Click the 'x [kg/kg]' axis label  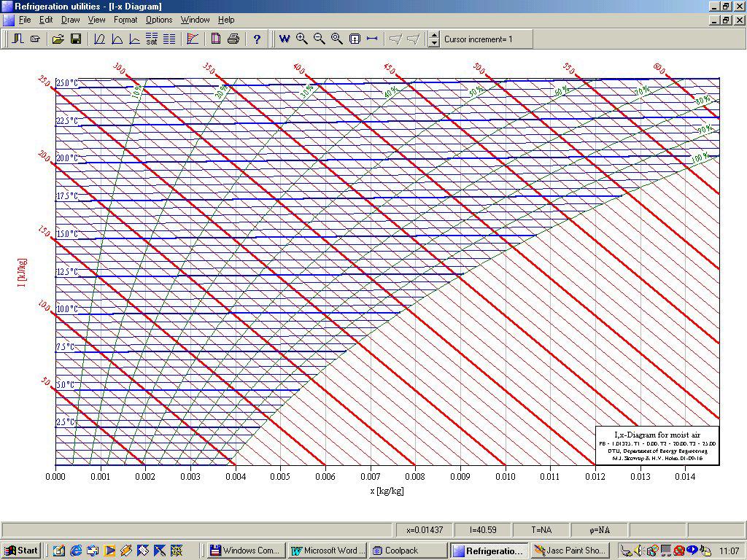pyautogui.click(x=387, y=491)
